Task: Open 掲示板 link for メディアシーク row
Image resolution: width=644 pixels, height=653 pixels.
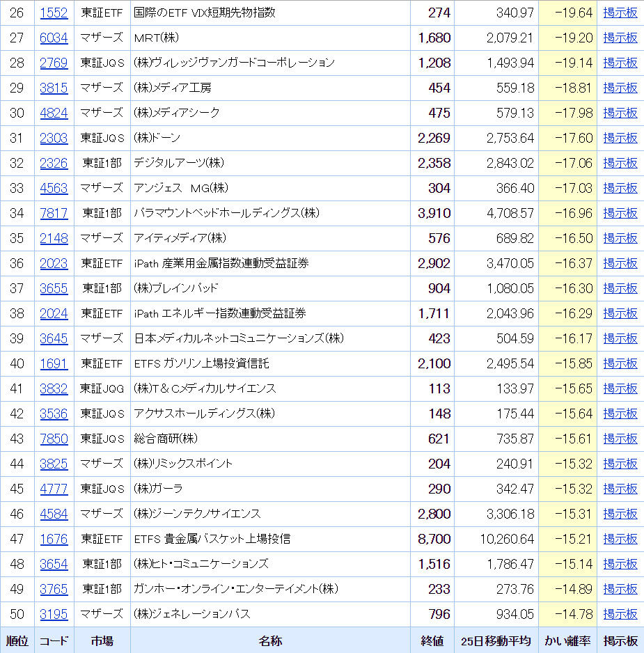Action: tap(620, 113)
